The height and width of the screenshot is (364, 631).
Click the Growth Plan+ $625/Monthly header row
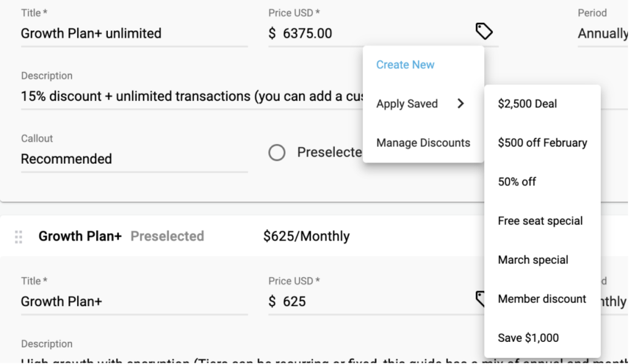[242, 236]
